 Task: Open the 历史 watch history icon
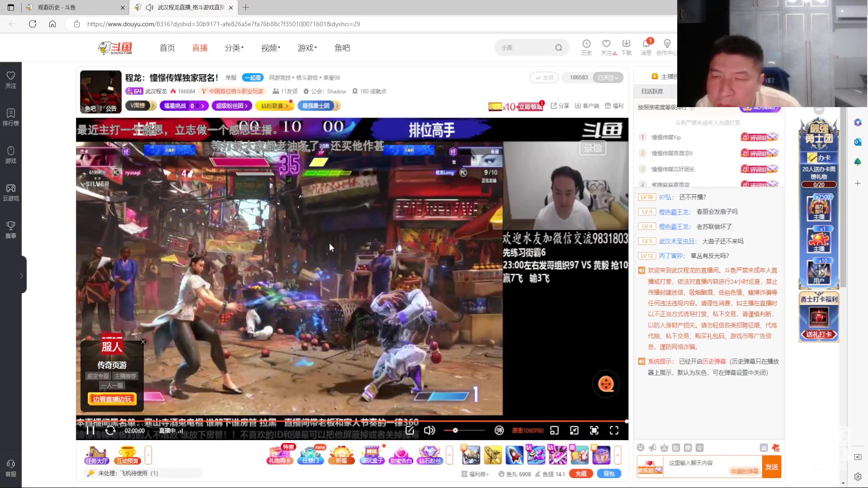pos(586,47)
